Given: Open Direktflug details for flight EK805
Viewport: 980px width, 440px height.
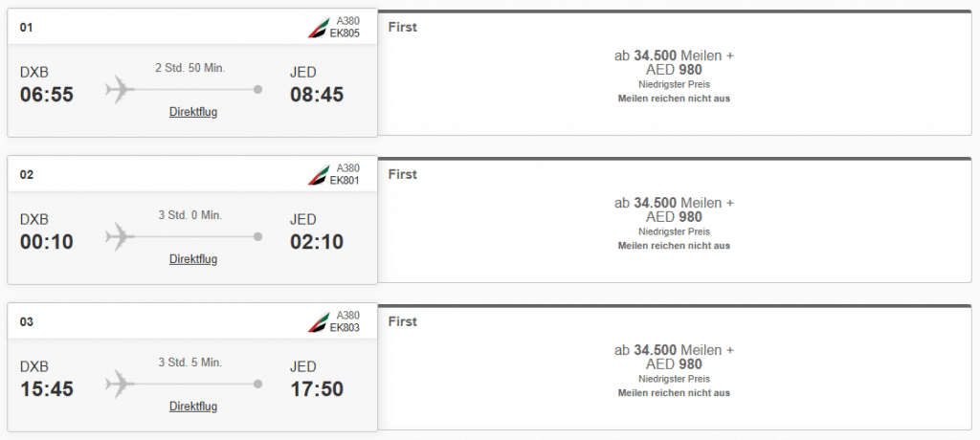Looking at the screenshot, I should (x=193, y=112).
